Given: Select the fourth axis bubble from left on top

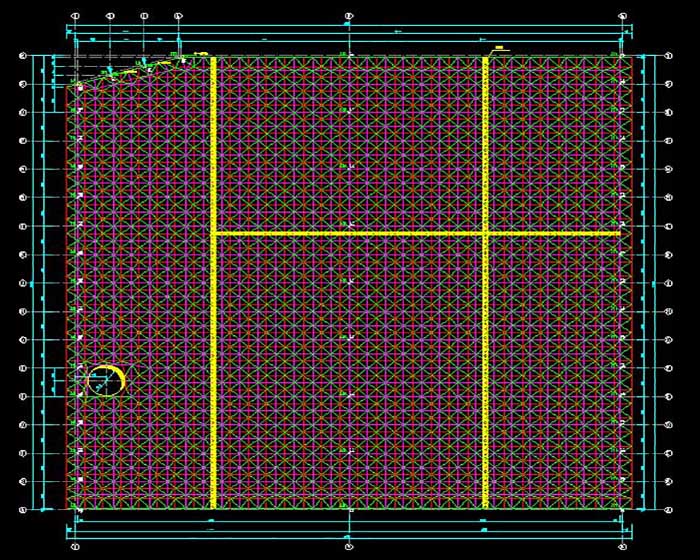Looking at the screenshot, I should pos(178,17).
